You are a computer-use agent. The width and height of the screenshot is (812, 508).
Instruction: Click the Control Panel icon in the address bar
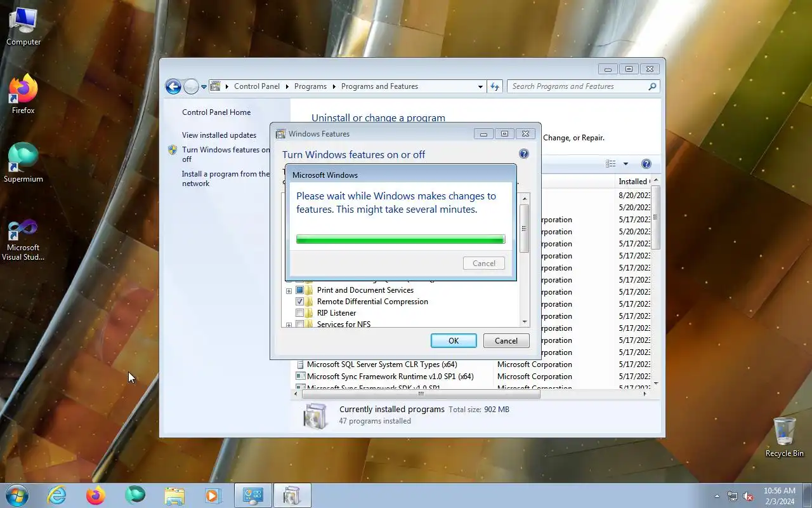tap(216, 86)
